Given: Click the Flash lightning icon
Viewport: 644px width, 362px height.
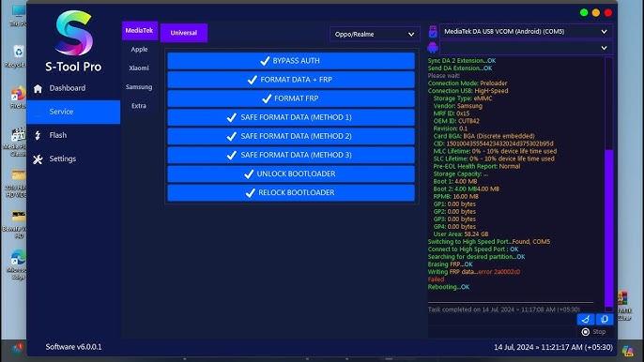Looking at the screenshot, I should [x=38, y=135].
